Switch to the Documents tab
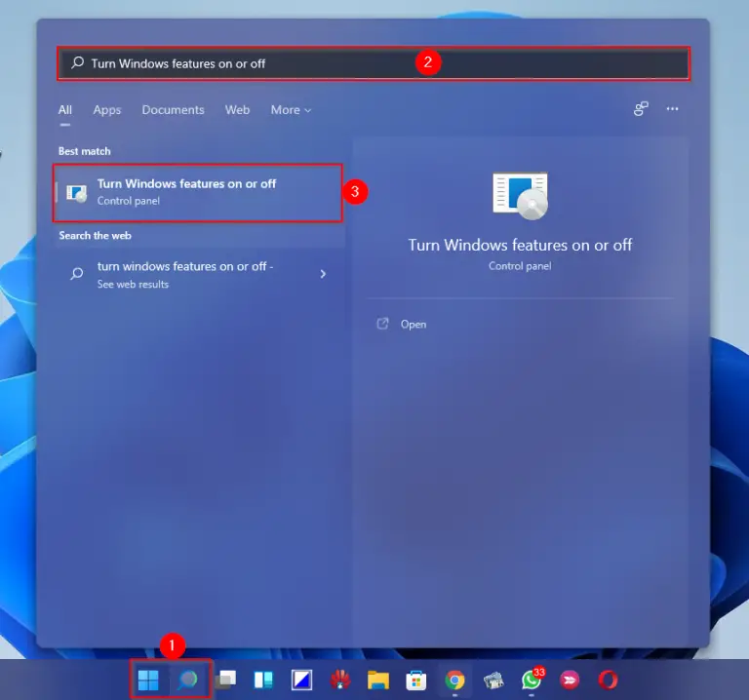This screenshot has height=700, width=749. [x=173, y=110]
